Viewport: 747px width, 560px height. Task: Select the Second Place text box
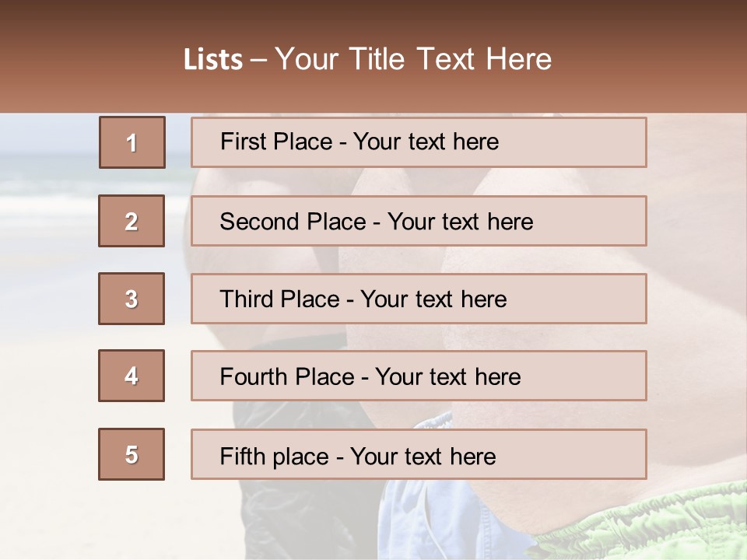(419, 221)
